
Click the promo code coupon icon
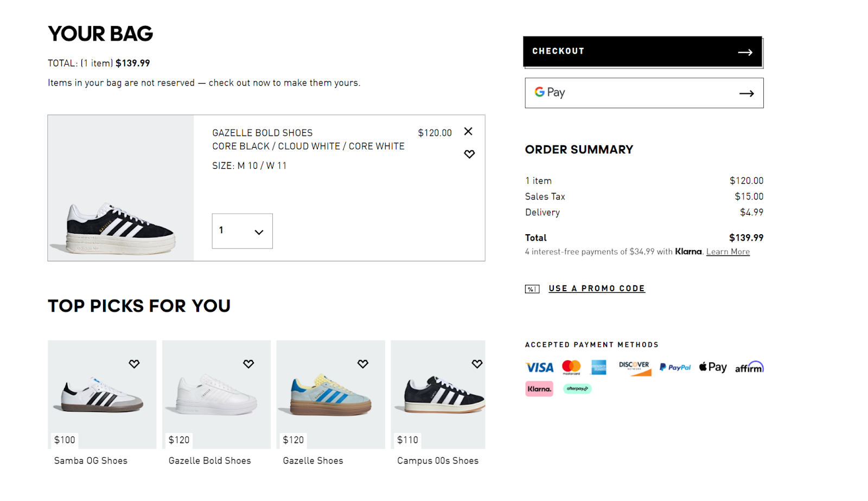click(532, 289)
